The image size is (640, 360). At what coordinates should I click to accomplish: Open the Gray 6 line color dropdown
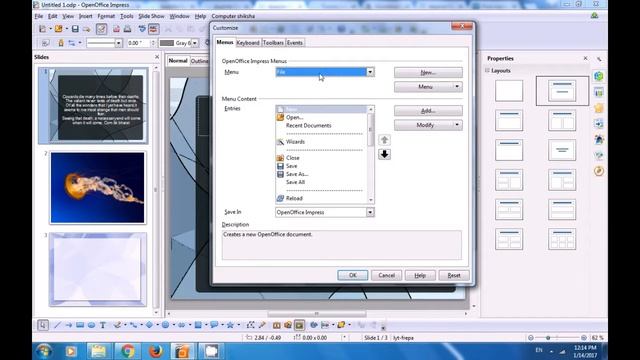195,43
